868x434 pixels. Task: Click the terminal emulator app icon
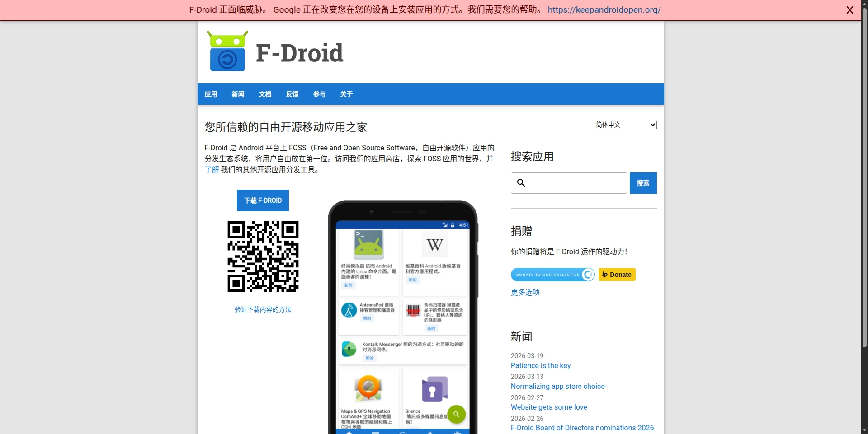(x=368, y=244)
